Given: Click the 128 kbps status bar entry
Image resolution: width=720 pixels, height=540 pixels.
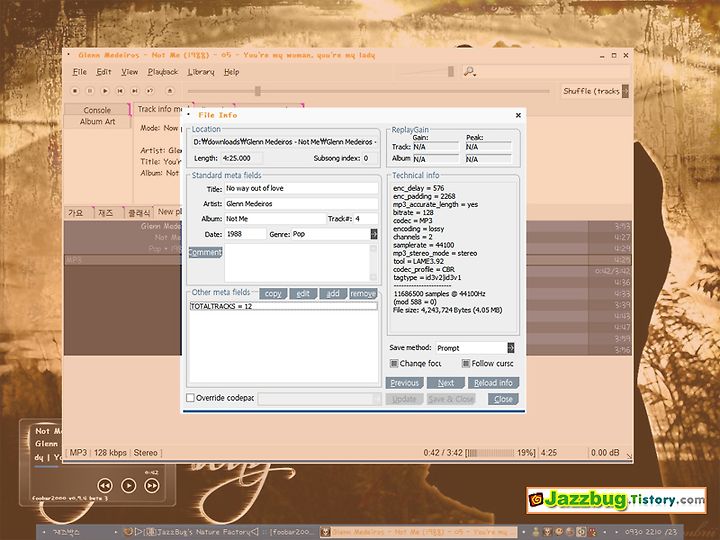Looking at the screenshot, I should tap(110, 453).
